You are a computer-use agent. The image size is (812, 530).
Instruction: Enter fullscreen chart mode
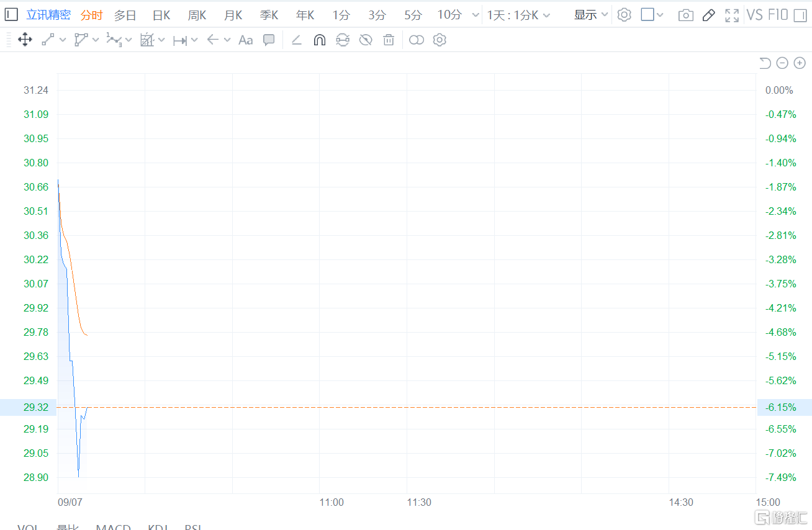[732, 15]
